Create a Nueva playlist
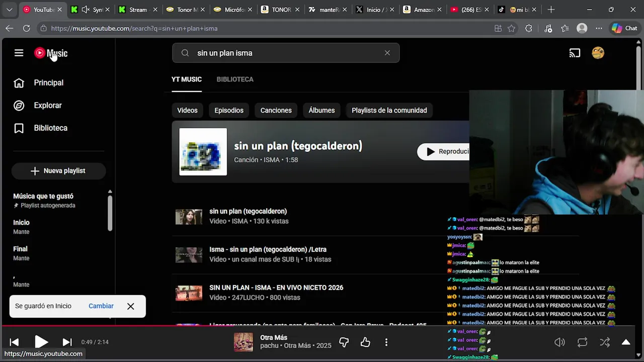This screenshot has width=644, height=362. (58, 170)
